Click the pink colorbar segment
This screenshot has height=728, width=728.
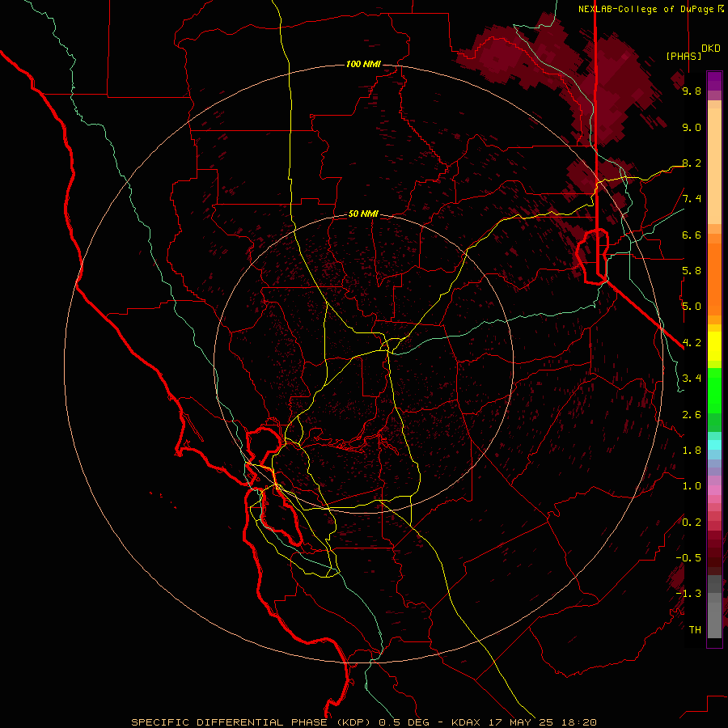[x=714, y=490]
